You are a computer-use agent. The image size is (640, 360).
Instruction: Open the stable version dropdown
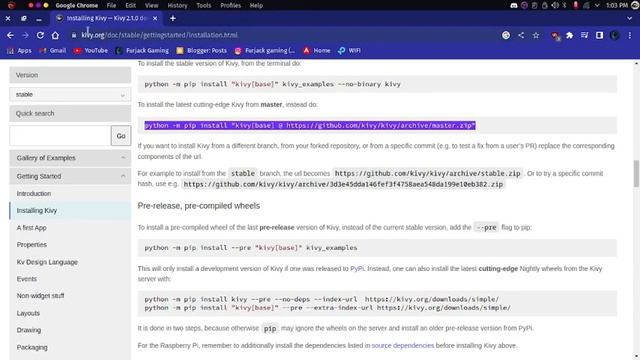pos(70,94)
